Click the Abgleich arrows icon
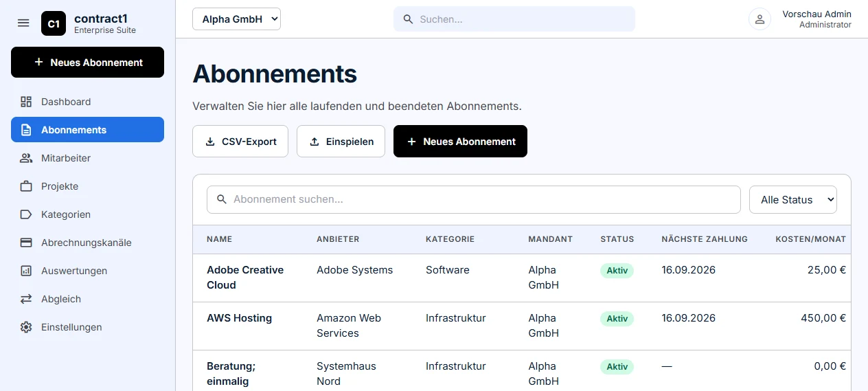Screen dimensions: 868x391 [x=26, y=299]
